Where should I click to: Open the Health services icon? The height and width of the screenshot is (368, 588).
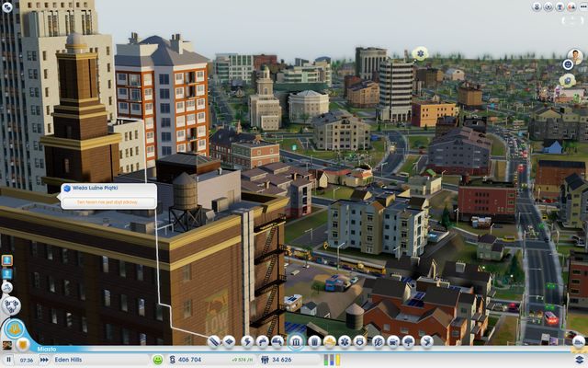(345, 341)
